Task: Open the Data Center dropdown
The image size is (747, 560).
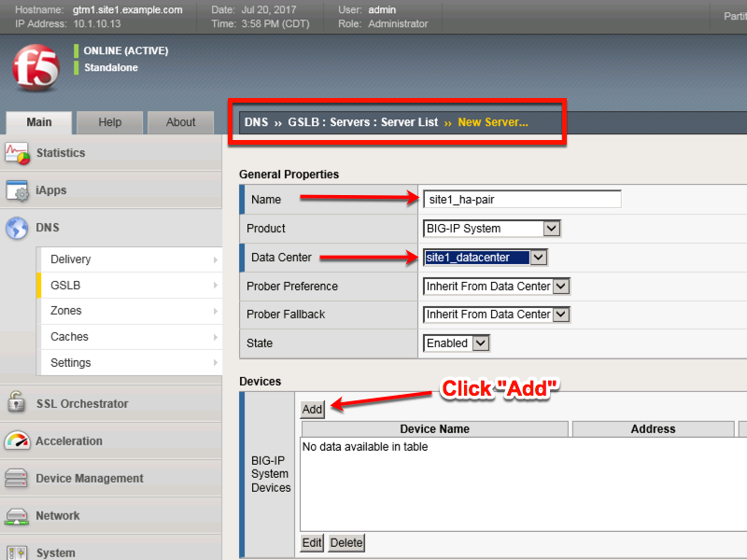Action: tap(485, 258)
